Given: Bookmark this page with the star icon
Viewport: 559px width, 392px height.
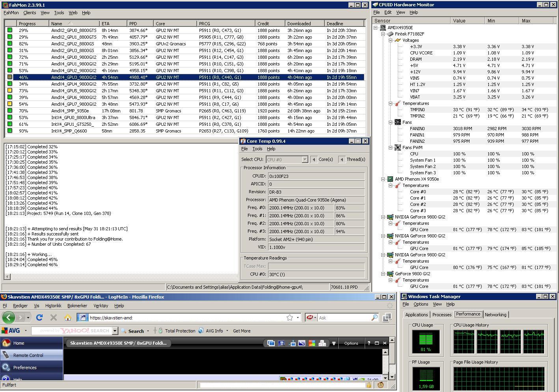Looking at the screenshot, I should point(290,317).
